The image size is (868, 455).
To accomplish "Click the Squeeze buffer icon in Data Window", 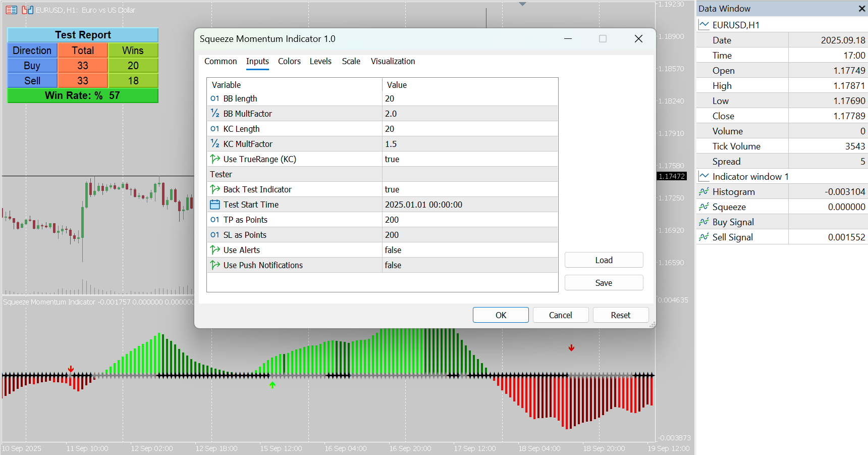I will tap(704, 207).
